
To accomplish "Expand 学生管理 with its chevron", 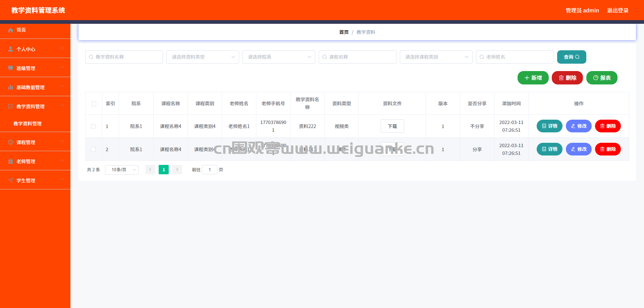I will pos(62,180).
